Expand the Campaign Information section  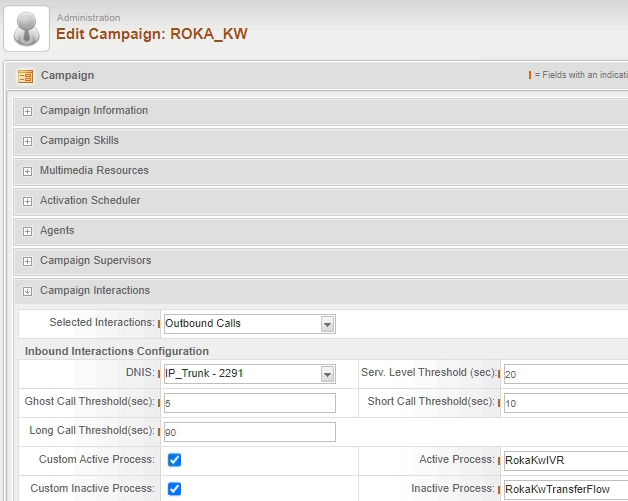point(28,111)
